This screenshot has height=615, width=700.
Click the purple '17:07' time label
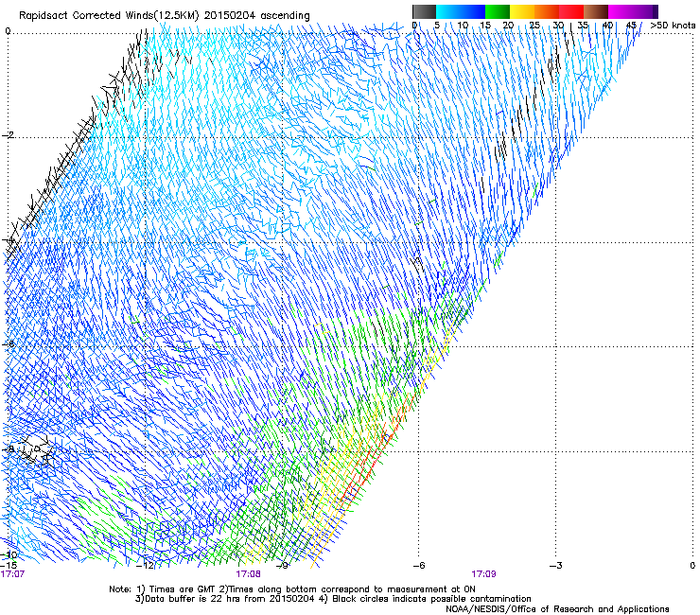(12, 574)
